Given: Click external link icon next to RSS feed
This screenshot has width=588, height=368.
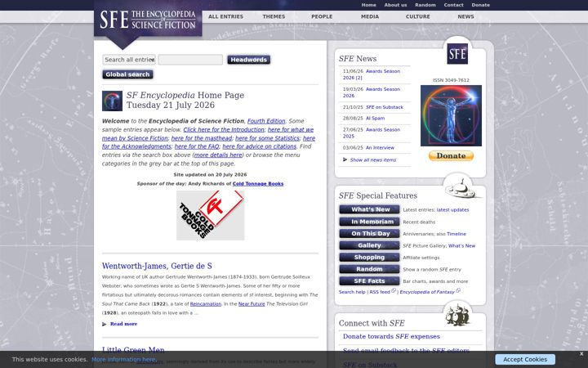Looking at the screenshot, I should pyautogui.click(x=394, y=290).
